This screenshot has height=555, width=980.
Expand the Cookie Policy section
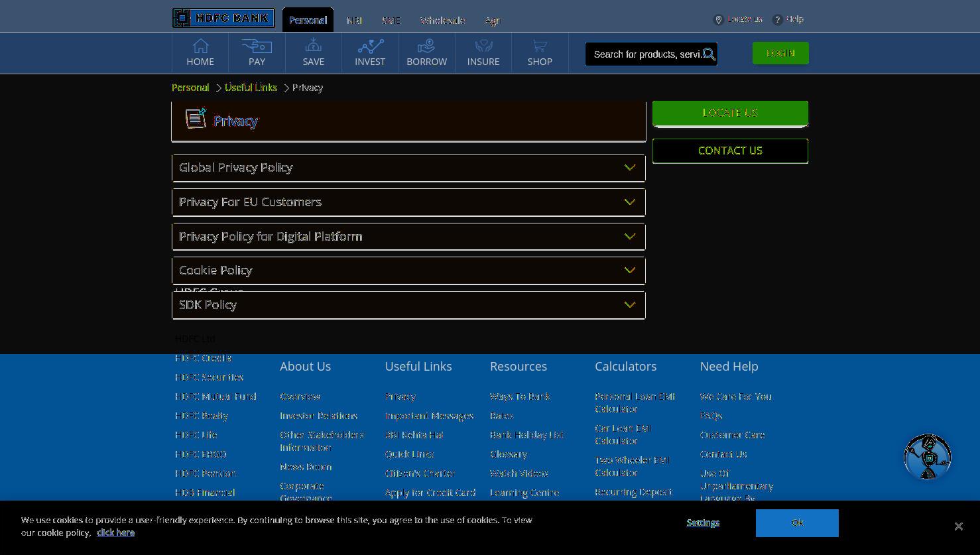pos(408,271)
